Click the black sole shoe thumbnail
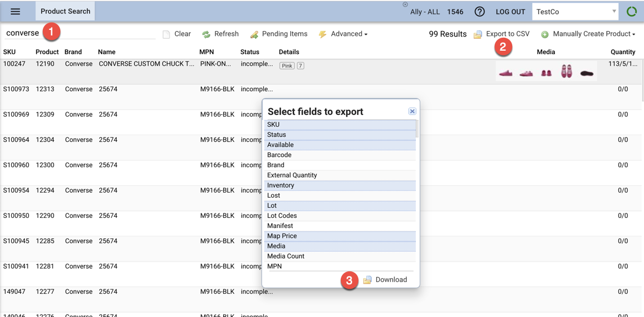The image size is (644, 317). pos(587,73)
